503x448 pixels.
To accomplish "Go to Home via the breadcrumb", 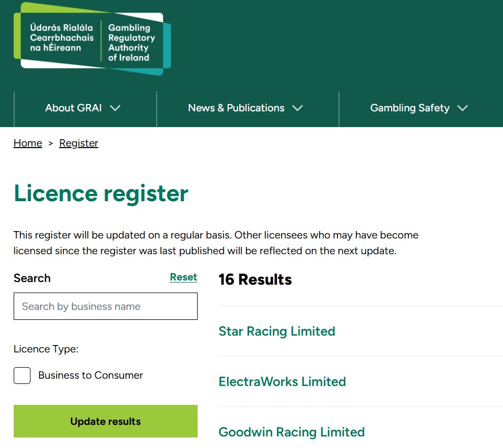I will coord(28,143).
